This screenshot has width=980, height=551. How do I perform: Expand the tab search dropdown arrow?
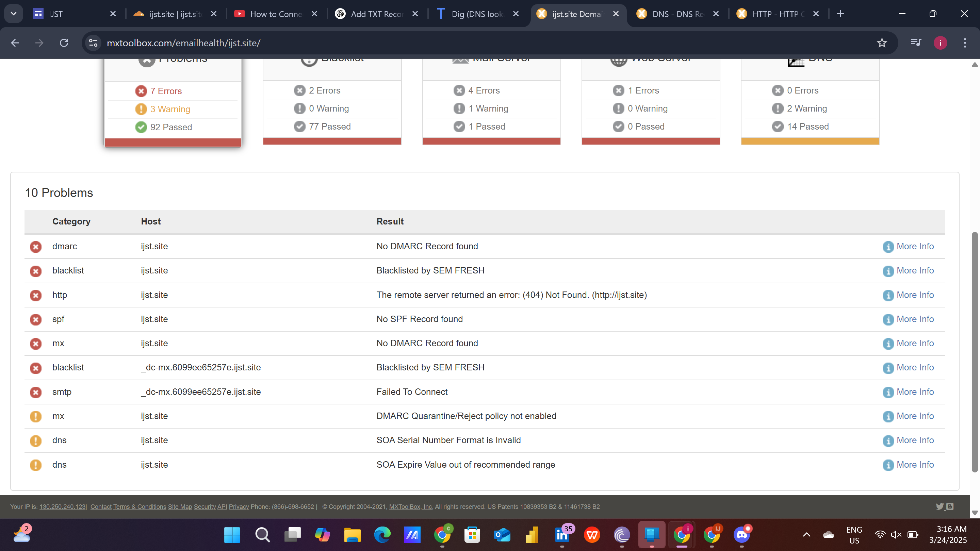(x=14, y=14)
